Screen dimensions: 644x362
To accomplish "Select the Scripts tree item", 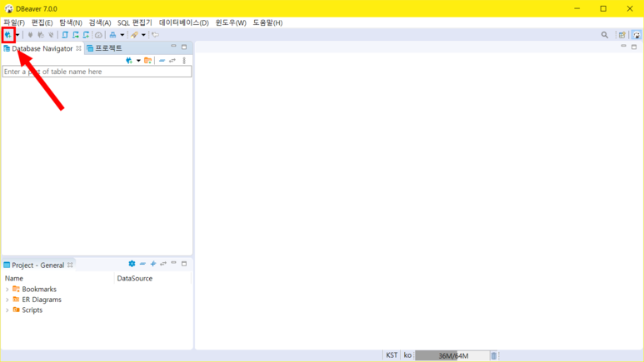I will [x=32, y=310].
